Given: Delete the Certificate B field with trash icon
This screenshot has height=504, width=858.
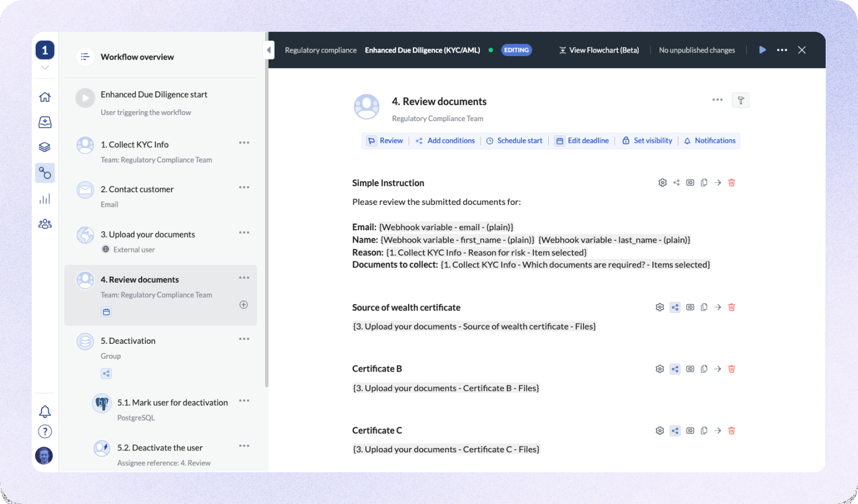Looking at the screenshot, I should tap(731, 369).
